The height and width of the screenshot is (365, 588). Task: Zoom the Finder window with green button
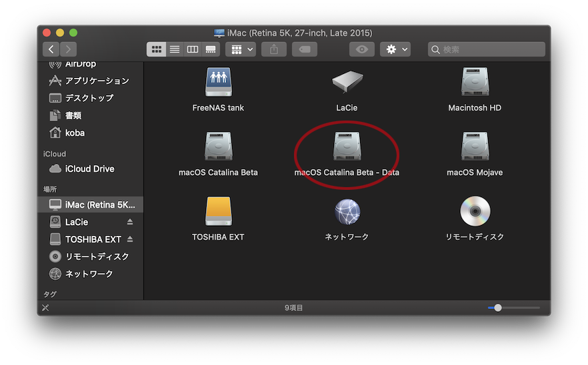pyautogui.click(x=73, y=33)
